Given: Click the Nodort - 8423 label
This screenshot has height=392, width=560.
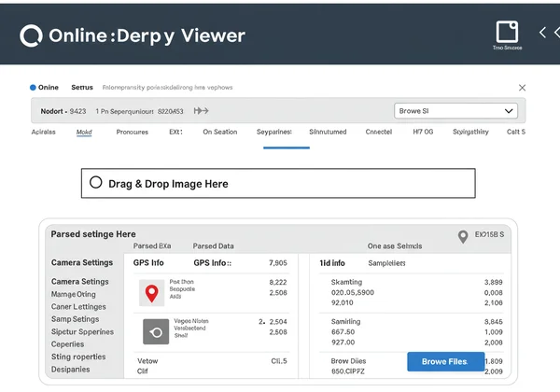Looking at the screenshot, I should tap(63, 111).
